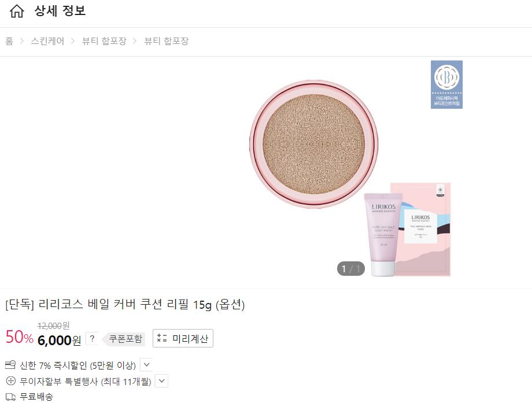Click the free shipping truck icon
The image size is (532, 403).
[x=10, y=397]
